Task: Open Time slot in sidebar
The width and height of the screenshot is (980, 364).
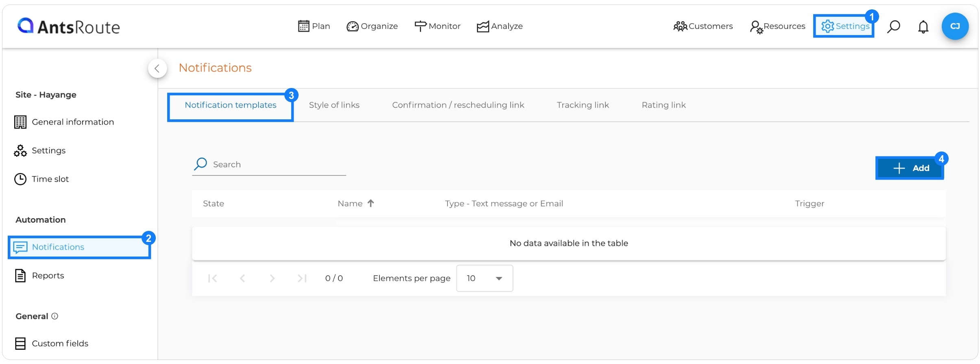Action: point(41,179)
